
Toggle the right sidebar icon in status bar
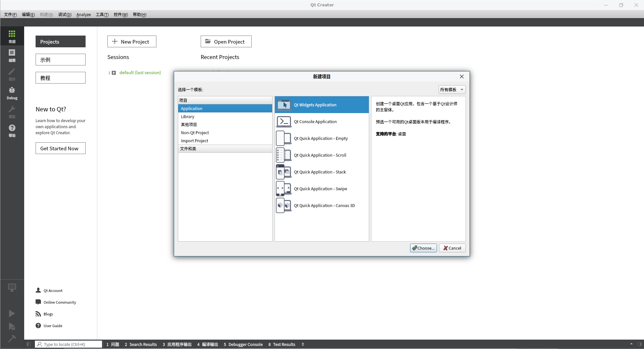640,344
